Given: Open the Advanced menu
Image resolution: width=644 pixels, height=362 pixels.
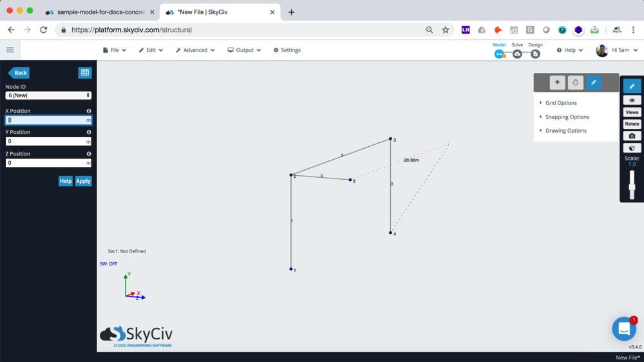Looking at the screenshot, I should tap(195, 50).
